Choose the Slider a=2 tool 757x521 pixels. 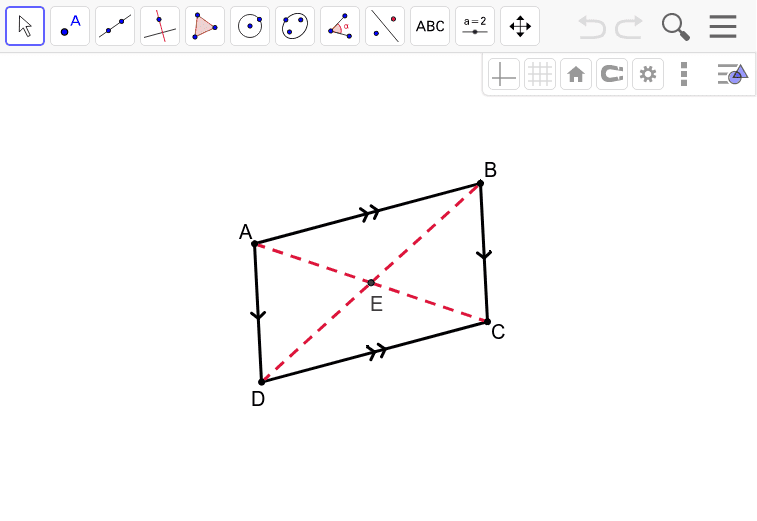[x=475, y=26]
